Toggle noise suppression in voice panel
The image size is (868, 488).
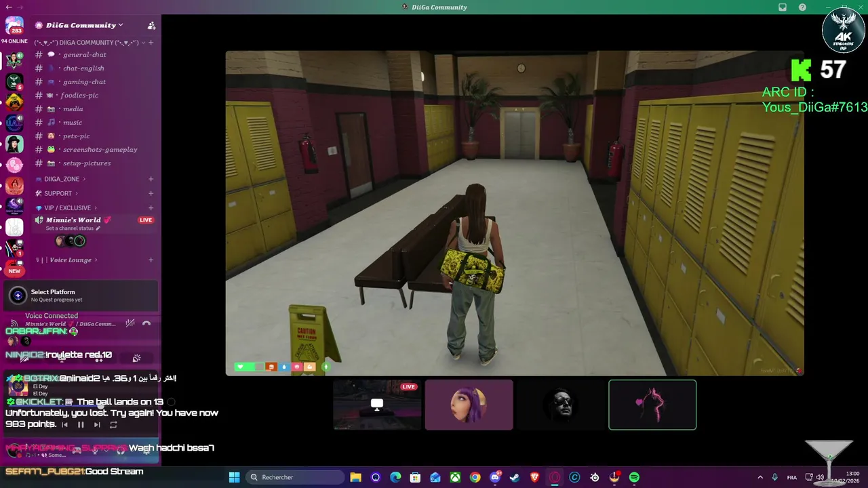pyautogui.click(x=130, y=323)
